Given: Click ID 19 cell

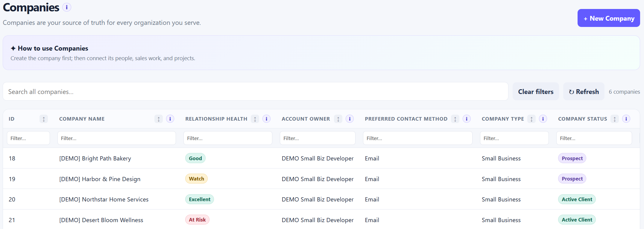Looking at the screenshot, I should click(x=12, y=179).
